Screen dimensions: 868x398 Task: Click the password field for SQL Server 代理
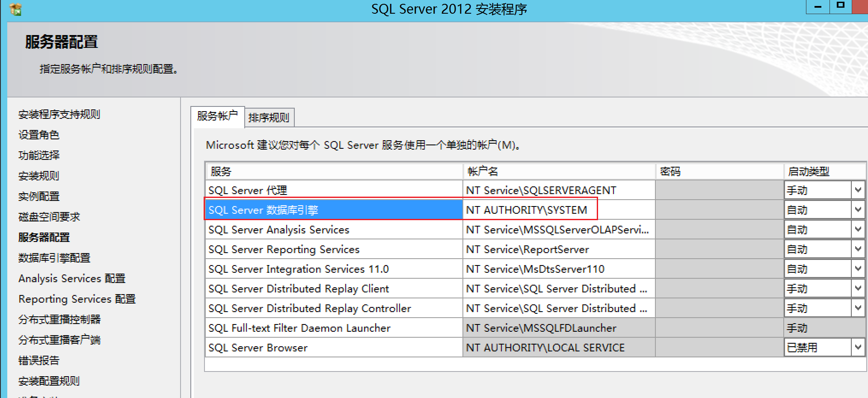tap(719, 189)
